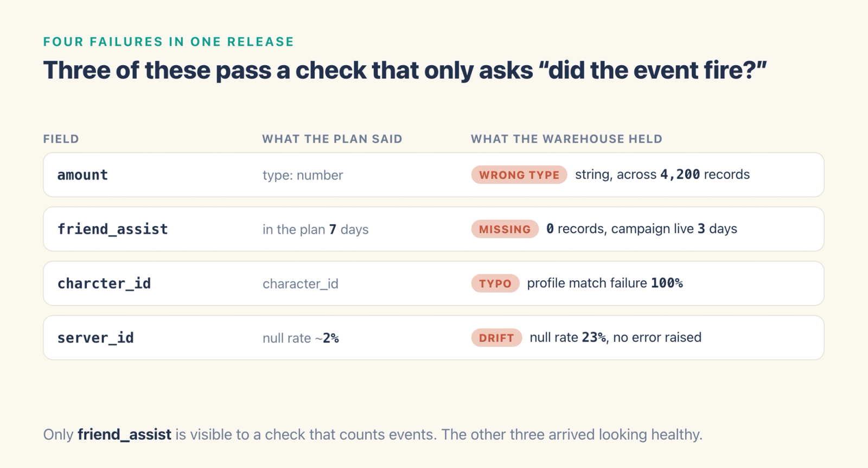
Task: Click '4,200 records' warehouse text
Action: pyautogui.click(x=705, y=174)
